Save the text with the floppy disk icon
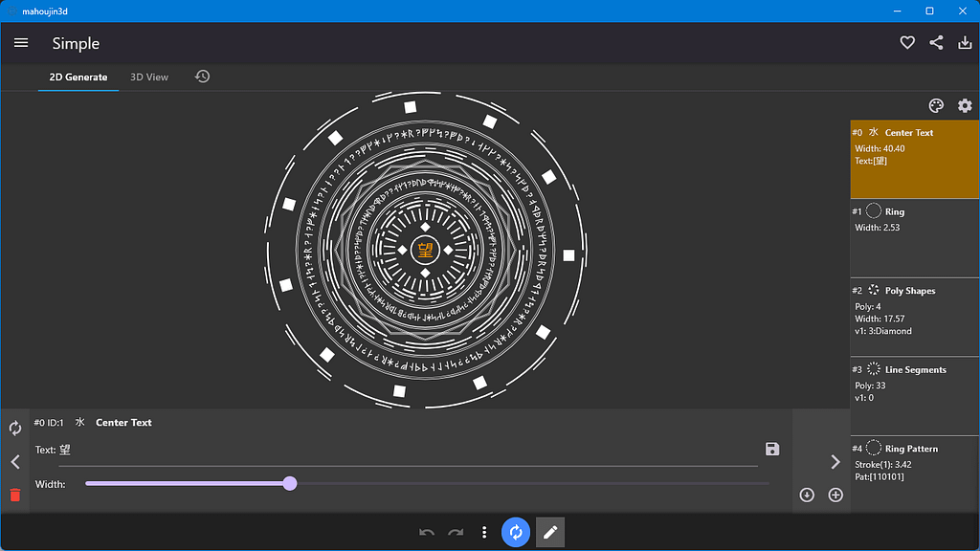 click(x=771, y=449)
